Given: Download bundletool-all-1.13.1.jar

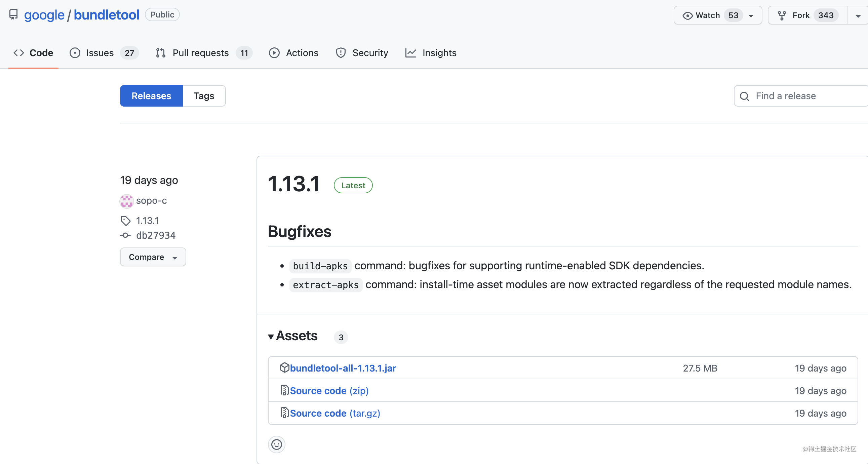Looking at the screenshot, I should point(343,368).
